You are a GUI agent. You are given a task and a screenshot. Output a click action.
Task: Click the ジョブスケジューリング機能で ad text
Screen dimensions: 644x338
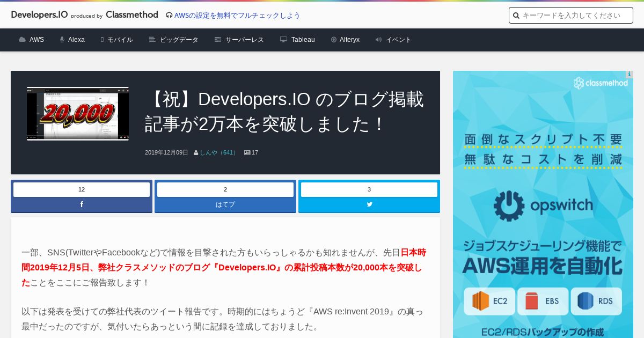click(x=543, y=246)
